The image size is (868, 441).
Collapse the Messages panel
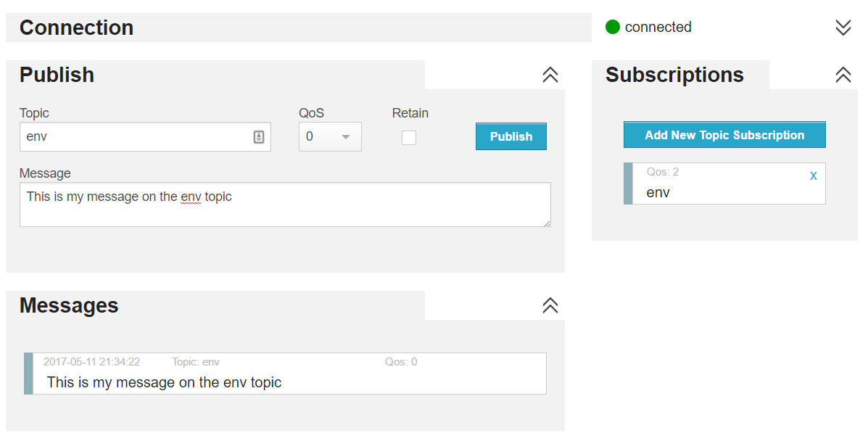click(550, 305)
